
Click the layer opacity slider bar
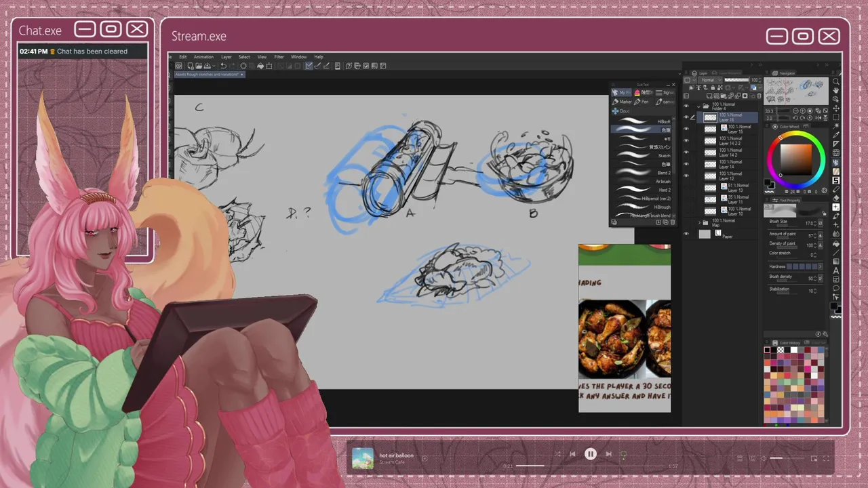click(737, 79)
